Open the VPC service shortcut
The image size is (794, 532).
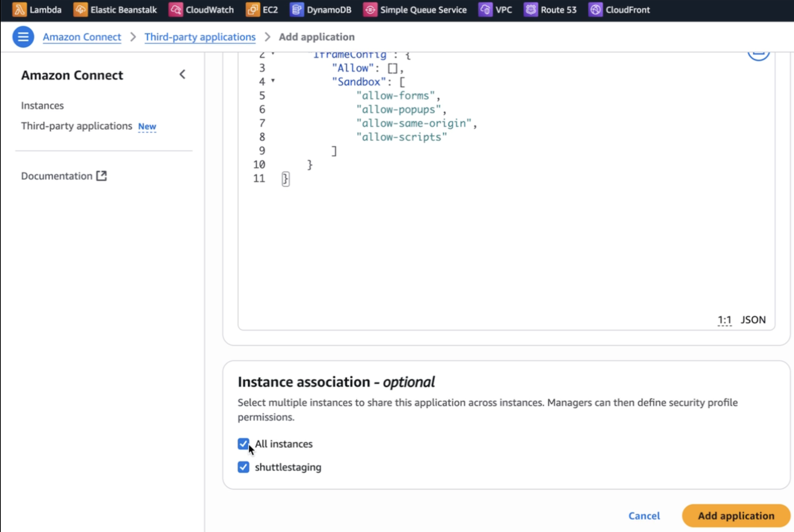(495, 10)
